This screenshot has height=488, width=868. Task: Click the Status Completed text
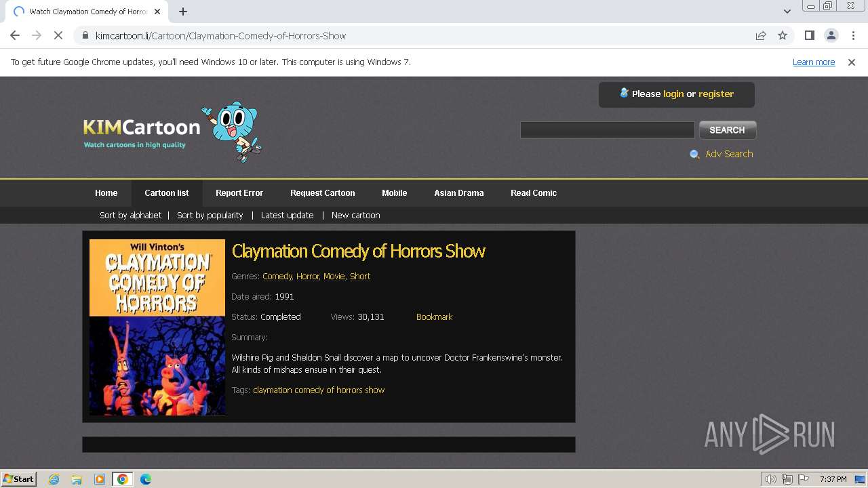pos(266,317)
